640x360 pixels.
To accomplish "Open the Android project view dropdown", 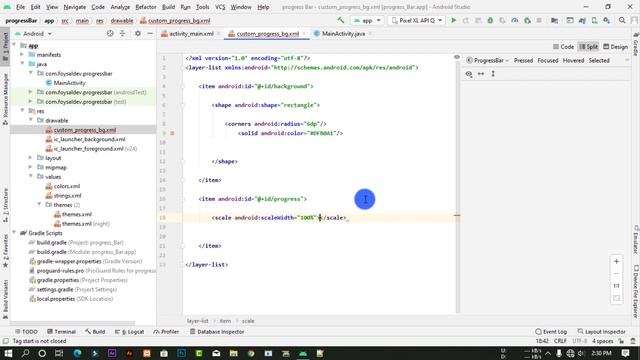I will [x=33, y=33].
